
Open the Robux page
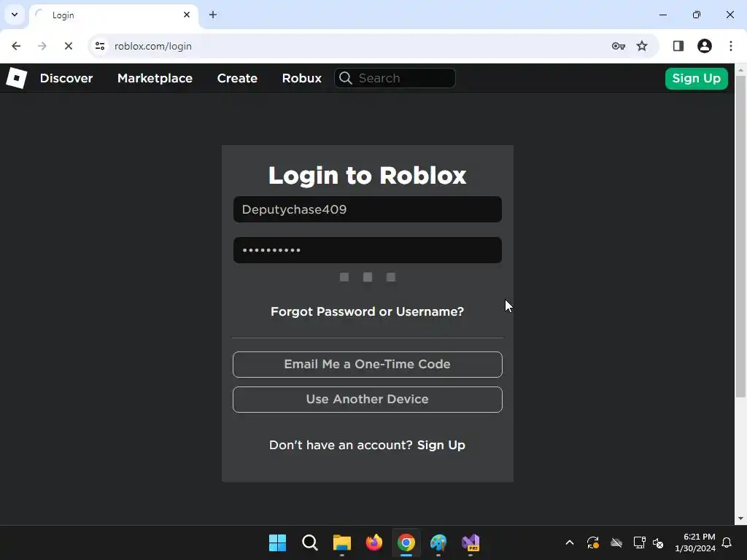pos(301,78)
